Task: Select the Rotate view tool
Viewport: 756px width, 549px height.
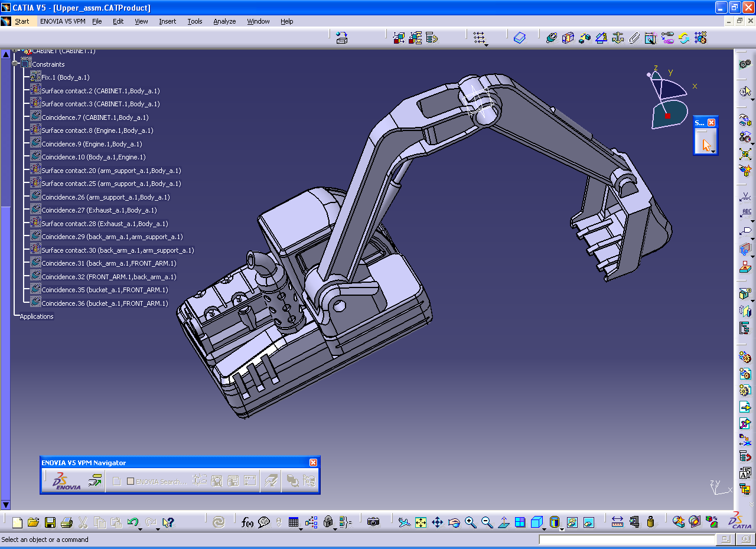Action: [x=454, y=522]
